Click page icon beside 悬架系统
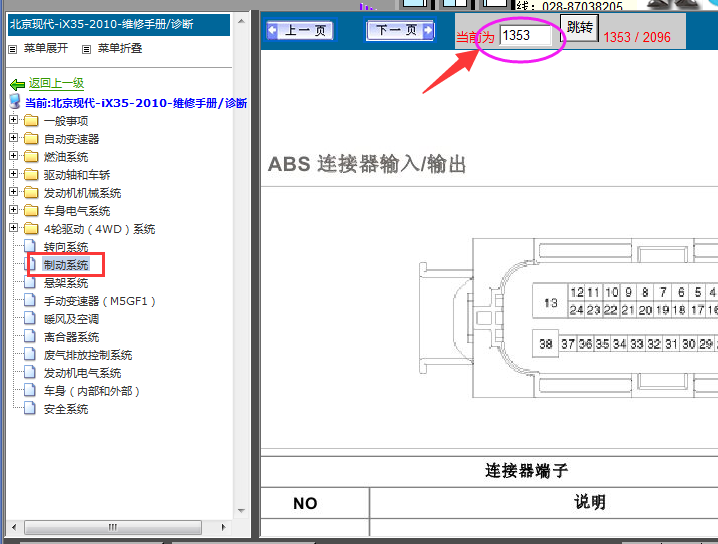Viewport: 718px width, 544px height. pyautogui.click(x=30, y=282)
